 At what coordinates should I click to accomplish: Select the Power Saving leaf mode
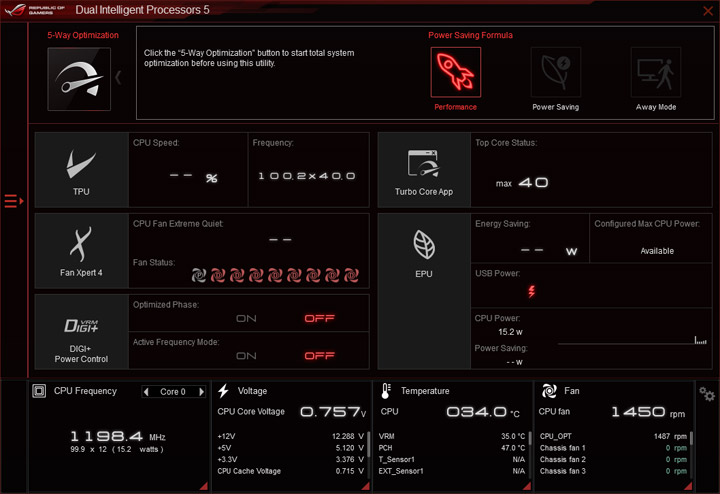point(556,72)
